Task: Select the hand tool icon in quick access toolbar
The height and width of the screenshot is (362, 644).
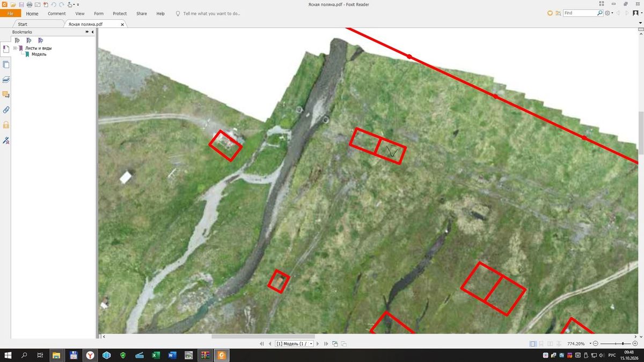Action: click(70, 4)
